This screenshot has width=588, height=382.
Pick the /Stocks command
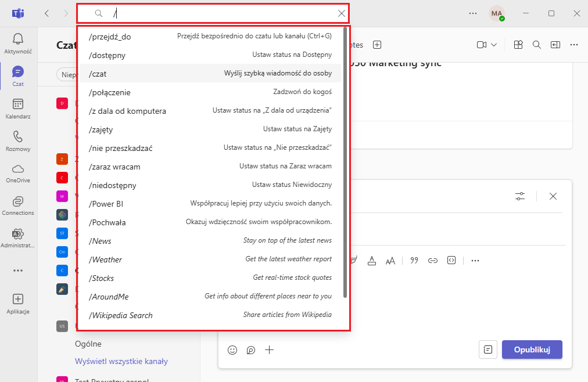tap(210, 278)
